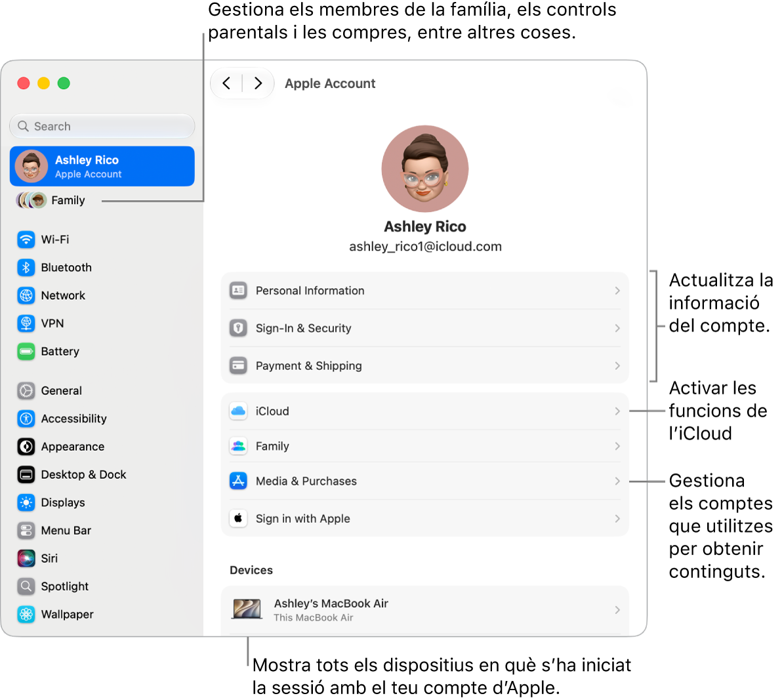
Task: Click the Wi-Fi icon in sidebar
Action: [x=26, y=240]
